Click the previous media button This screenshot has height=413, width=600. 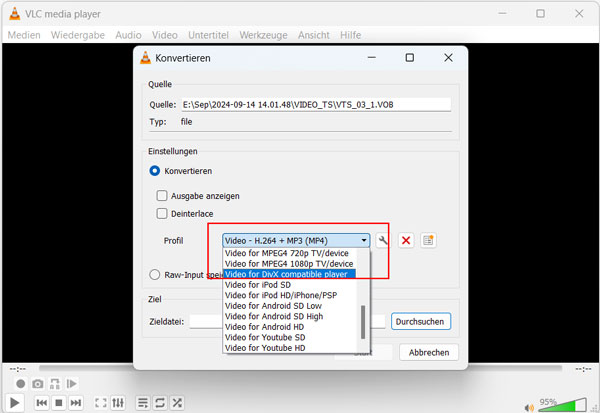click(41, 403)
